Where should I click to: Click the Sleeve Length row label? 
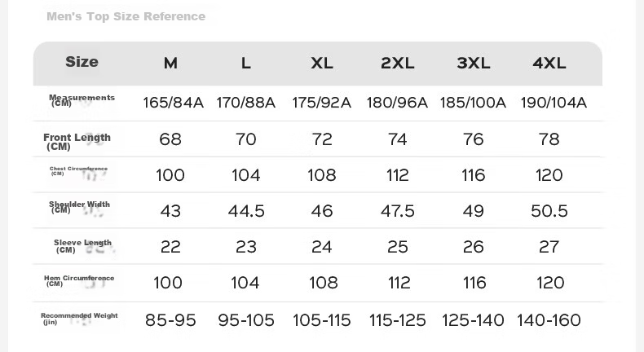[82, 245]
